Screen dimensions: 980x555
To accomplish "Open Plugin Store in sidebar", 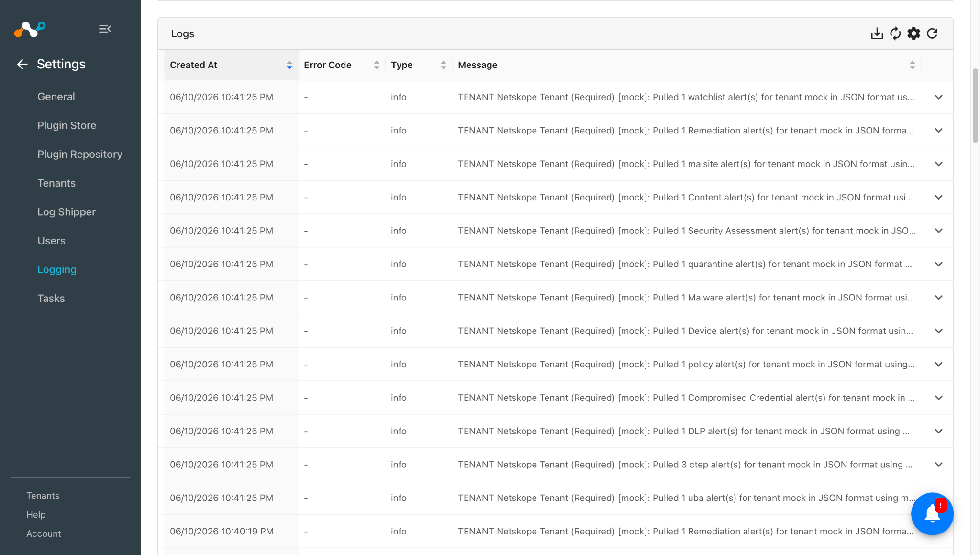I will click(x=67, y=125).
